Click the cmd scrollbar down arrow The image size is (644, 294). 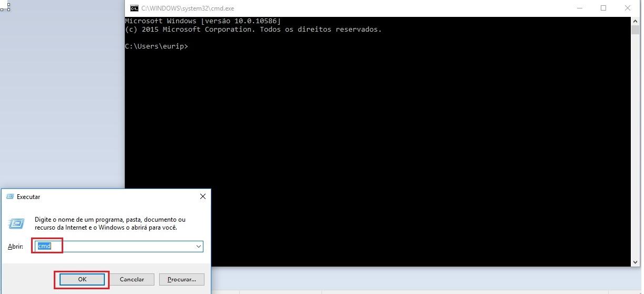[635, 262]
